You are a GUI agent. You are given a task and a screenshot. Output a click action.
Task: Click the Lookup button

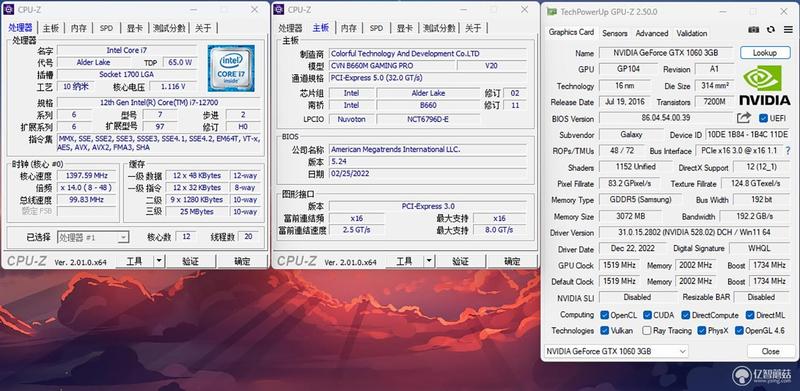(x=764, y=53)
